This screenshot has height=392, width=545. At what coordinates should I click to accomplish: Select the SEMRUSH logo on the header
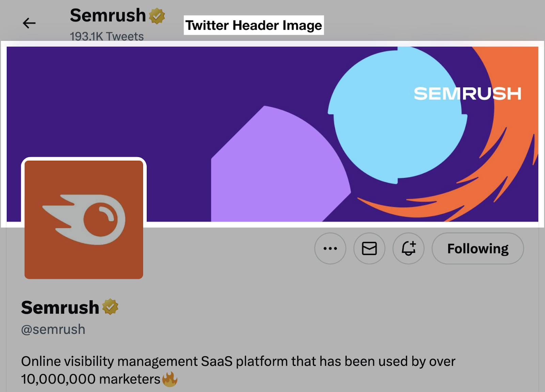coord(467,94)
